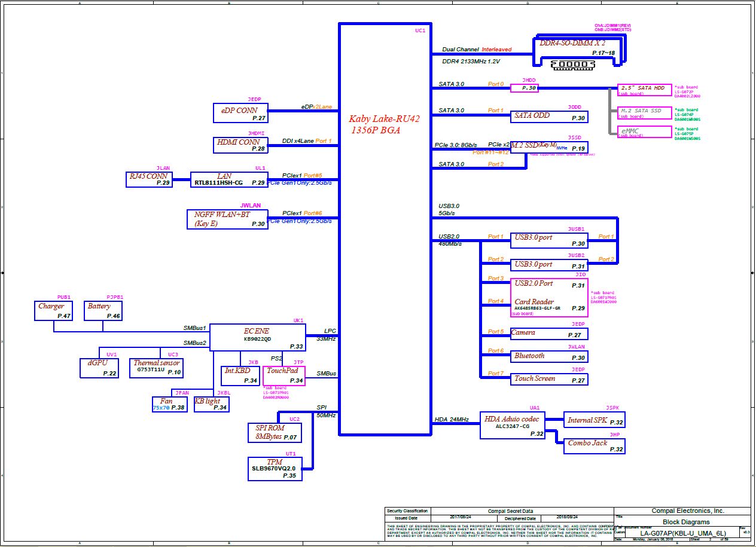Click the Port 7 USB2.0 label
Viewport: 756px width, 547px height.
point(495,374)
